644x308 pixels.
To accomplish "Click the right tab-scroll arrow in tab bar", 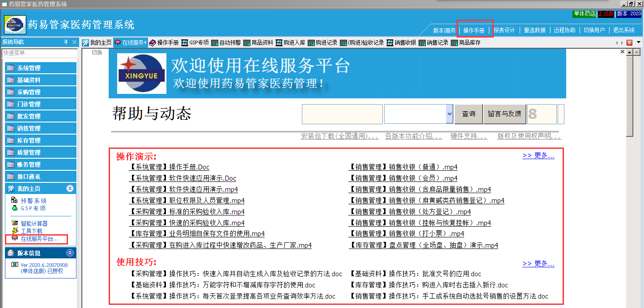I will [622, 43].
